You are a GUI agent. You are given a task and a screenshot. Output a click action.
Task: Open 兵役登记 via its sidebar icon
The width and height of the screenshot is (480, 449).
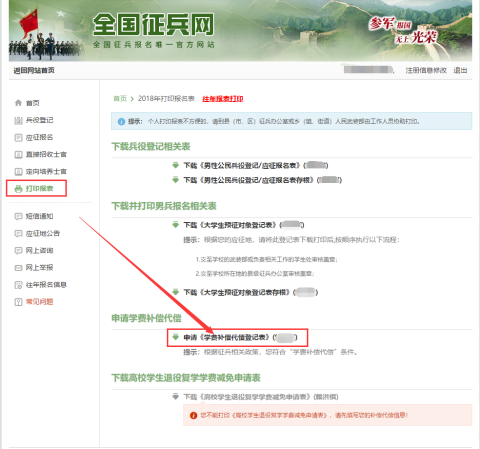coord(18,120)
